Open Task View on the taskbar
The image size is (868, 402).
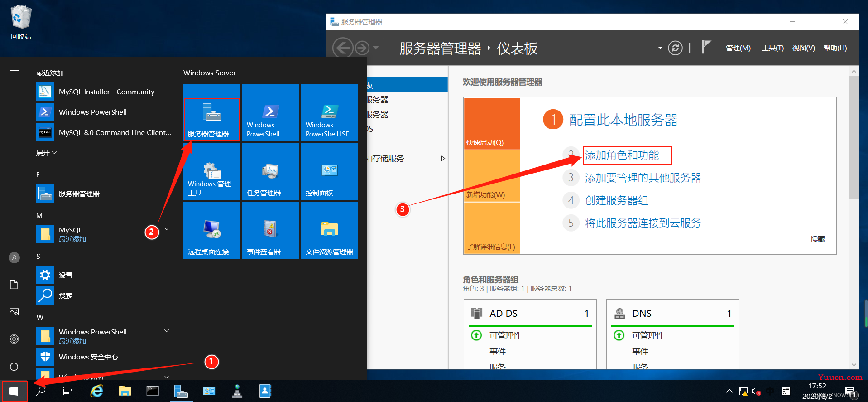68,391
